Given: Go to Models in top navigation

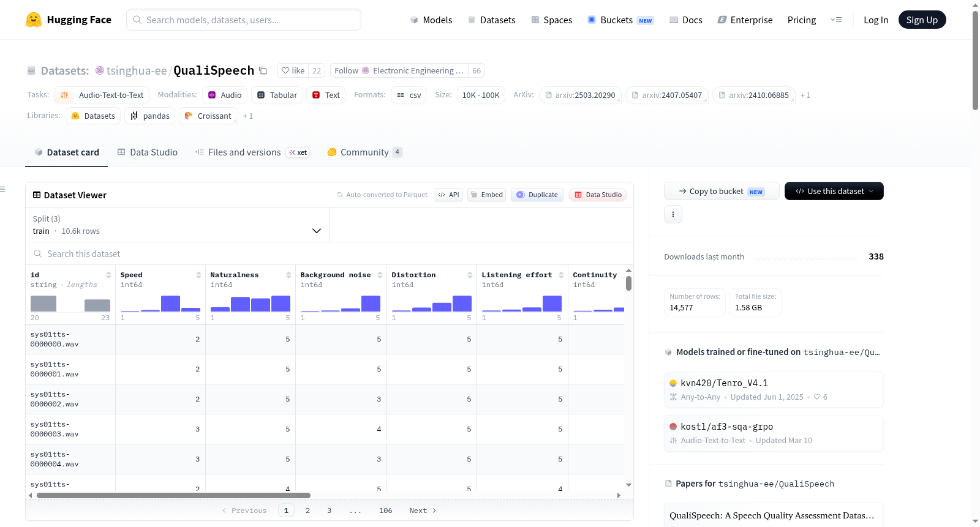Looking at the screenshot, I should 431,20.
